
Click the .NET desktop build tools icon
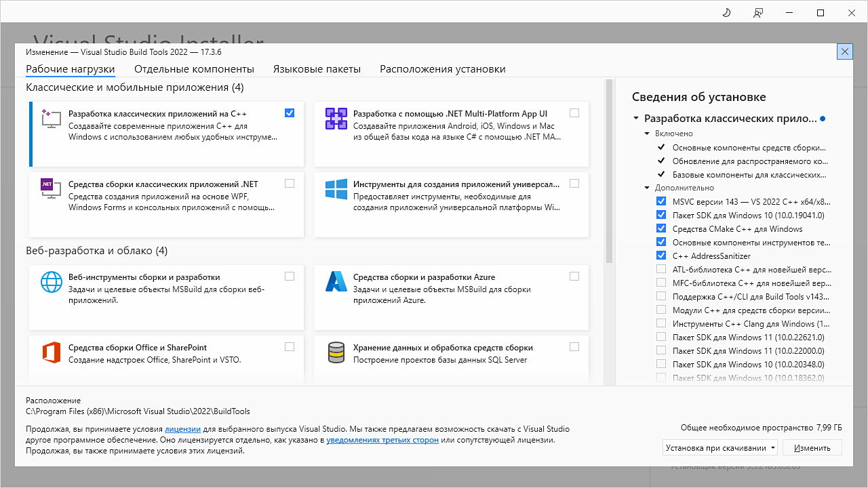[51, 189]
